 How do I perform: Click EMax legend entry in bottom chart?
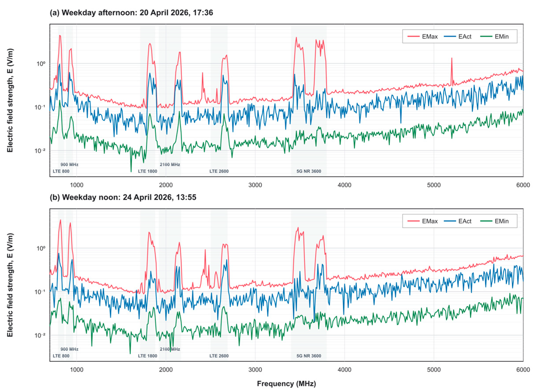[422, 221]
